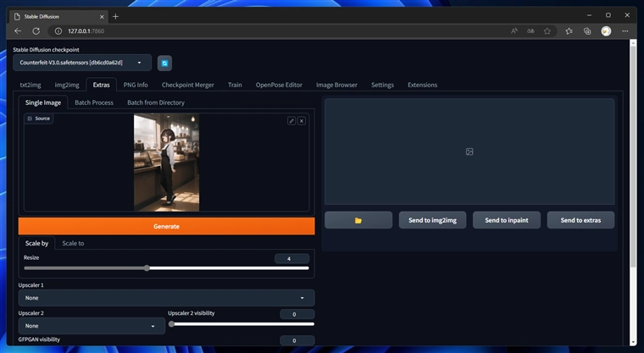Click the Resize value field showing 4
Image resolution: width=644 pixels, height=353 pixels.
[291, 258]
